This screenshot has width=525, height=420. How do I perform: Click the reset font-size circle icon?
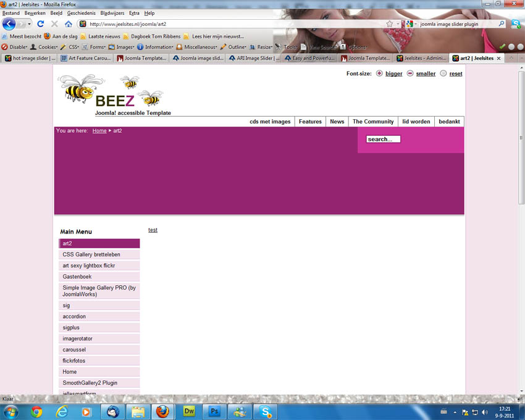[x=443, y=73]
